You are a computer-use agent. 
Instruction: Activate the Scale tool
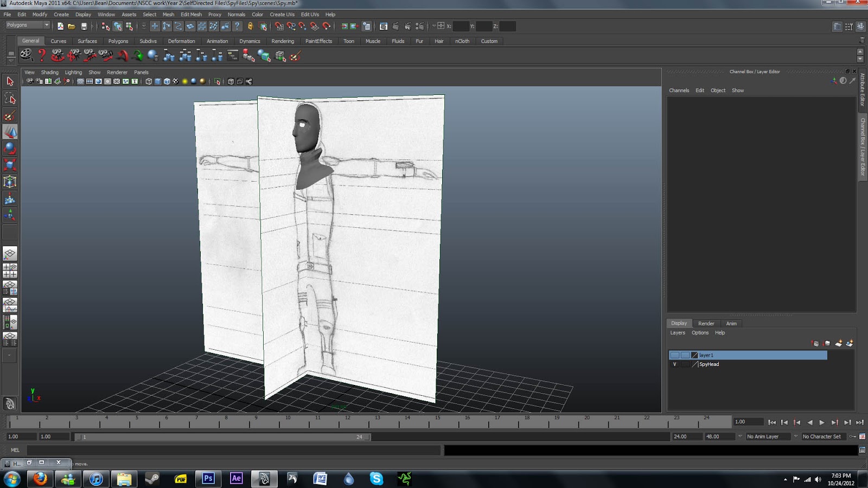10,165
